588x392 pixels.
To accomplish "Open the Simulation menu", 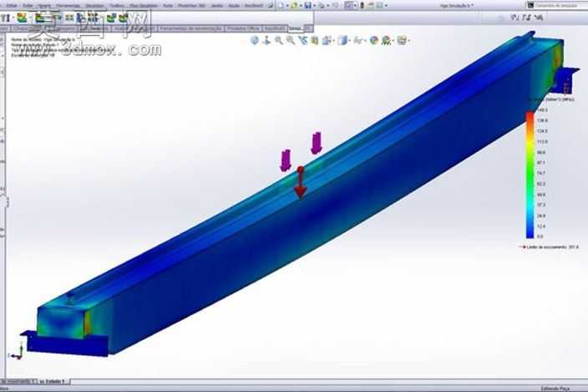I will point(94,6).
